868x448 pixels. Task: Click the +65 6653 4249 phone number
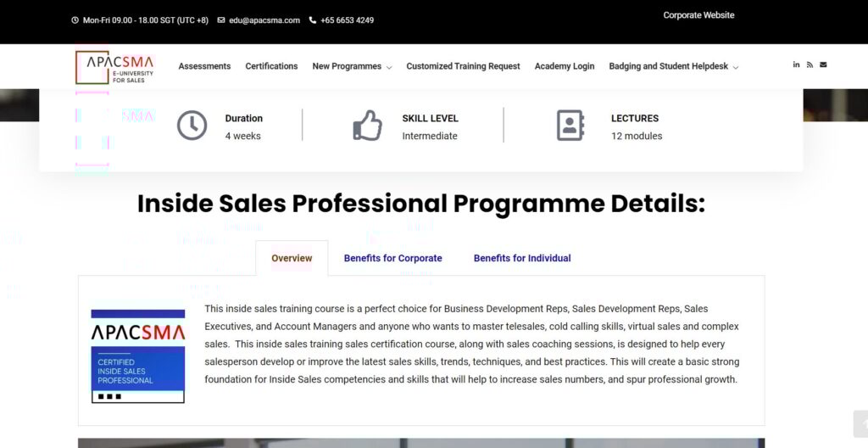coord(347,20)
